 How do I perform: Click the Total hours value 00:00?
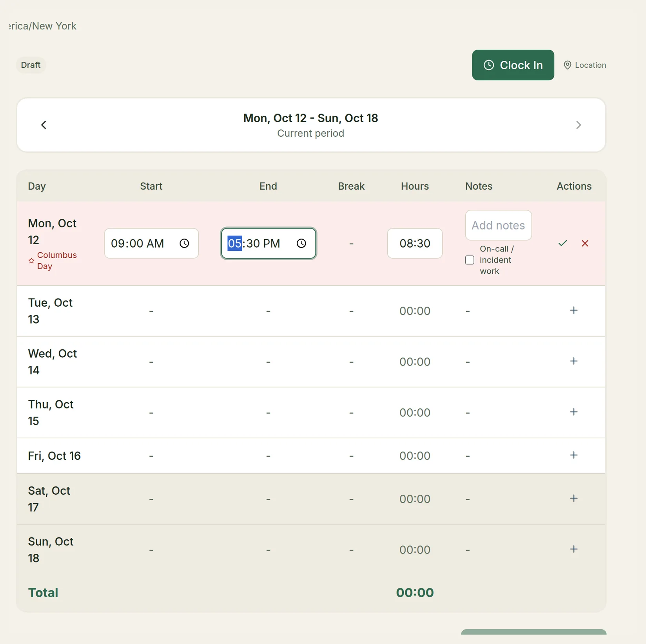[x=415, y=593]
